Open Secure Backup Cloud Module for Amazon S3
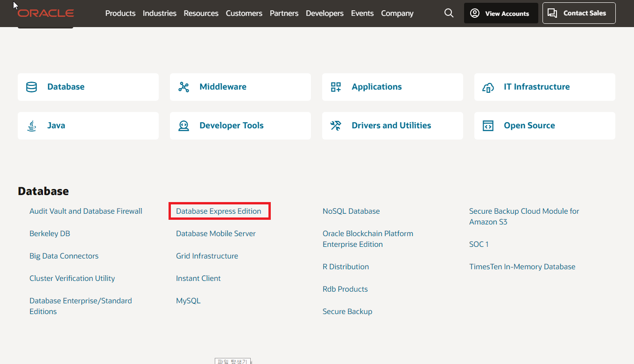 (524, 217)
